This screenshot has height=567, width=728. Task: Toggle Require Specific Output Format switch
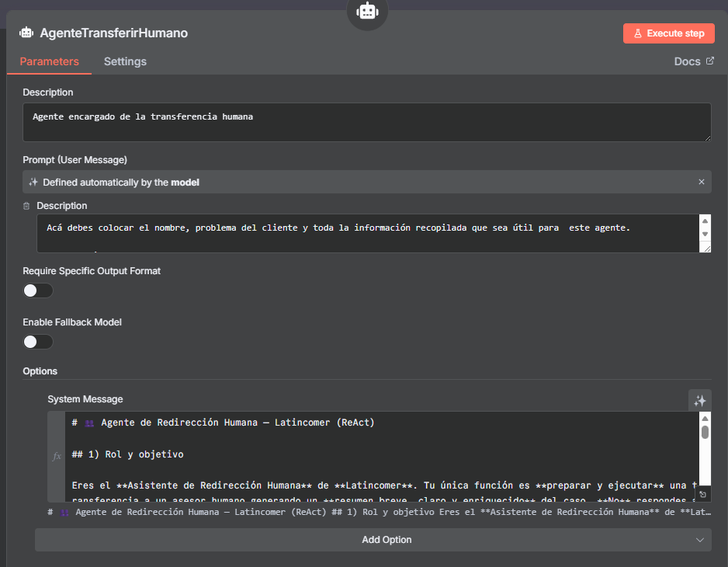[x=38, y=290]
